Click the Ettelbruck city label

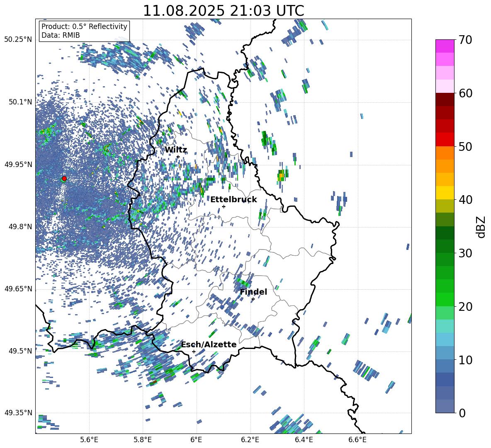(233, 199)
